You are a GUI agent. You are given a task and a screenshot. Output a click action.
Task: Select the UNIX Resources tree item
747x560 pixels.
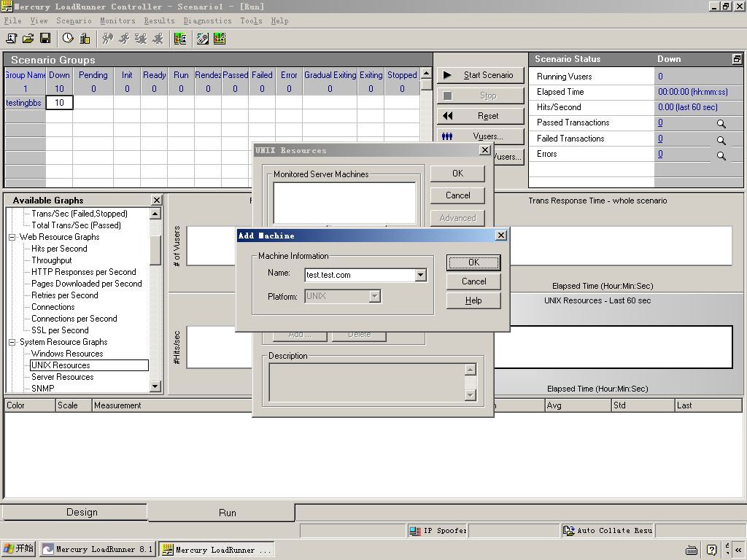89,365
